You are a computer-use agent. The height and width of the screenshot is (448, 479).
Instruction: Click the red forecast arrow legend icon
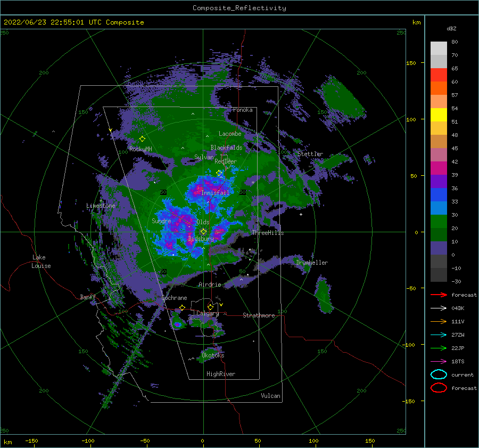439,295
